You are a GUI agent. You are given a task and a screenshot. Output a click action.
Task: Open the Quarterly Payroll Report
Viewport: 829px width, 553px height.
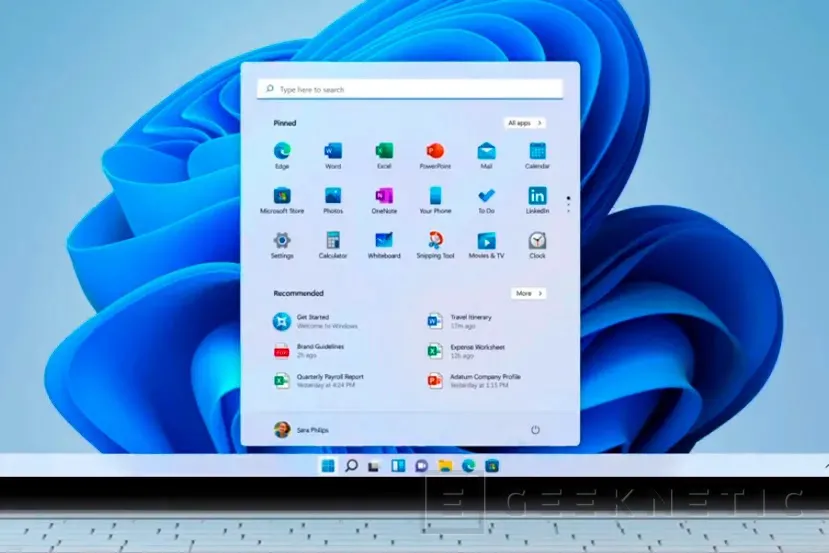point(318,381)
